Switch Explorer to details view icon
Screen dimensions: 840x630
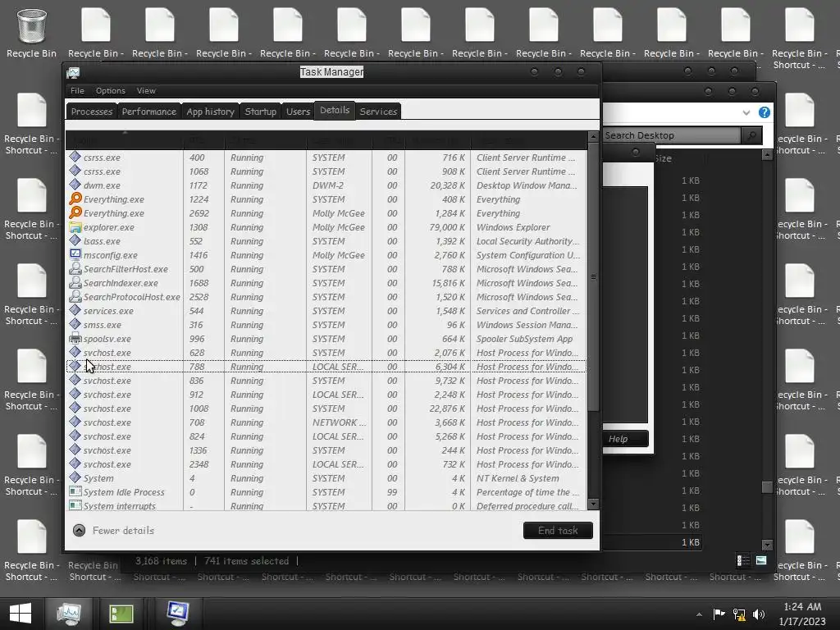coord(743,560)
